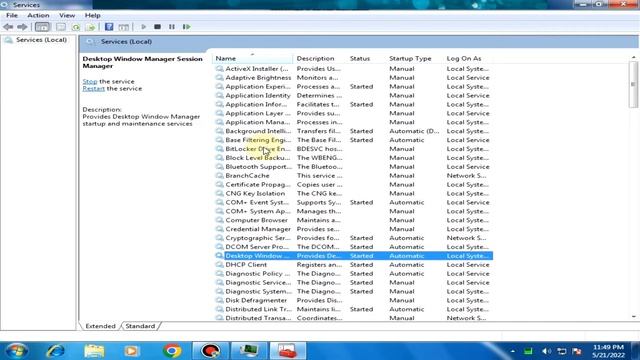Image resolution: width=640 pixels, height=360 pixels.
Task: Switch to the Extended tab
Action: [100, 326]
